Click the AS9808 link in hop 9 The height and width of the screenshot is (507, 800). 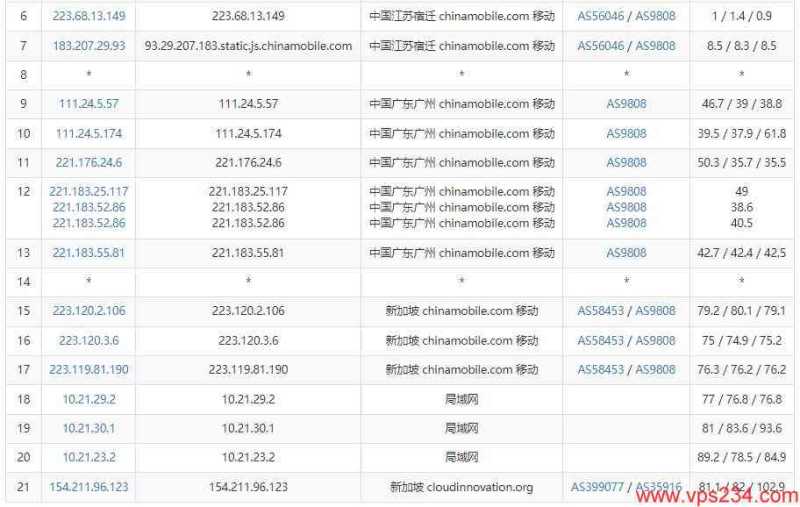[626, 104]
